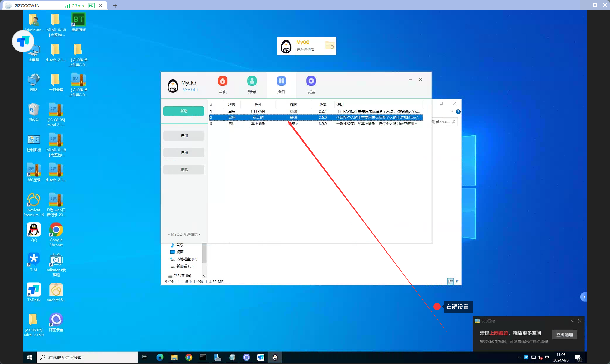610x364 pixels.
Task: Open the Windows Start menu
Action: tap(30, 358)
